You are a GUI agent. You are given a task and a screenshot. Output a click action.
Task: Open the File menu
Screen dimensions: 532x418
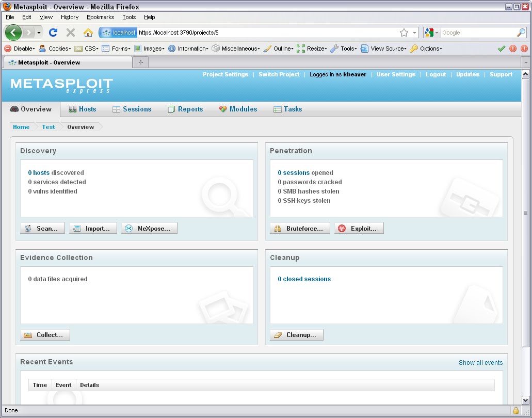tap(10, 17)
